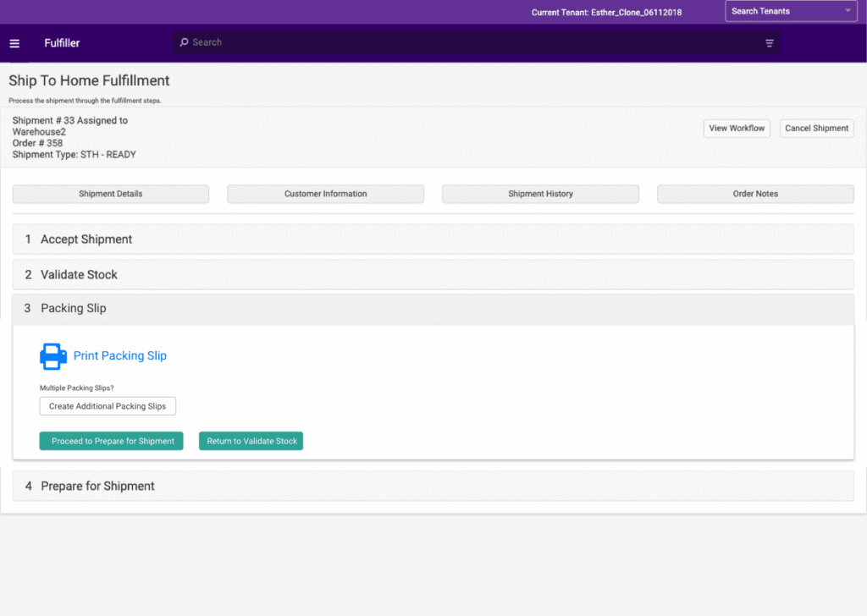This screenshot has height=616, width=867.
Task: Click the Current Tenant label
Action: [x=606, y=12]
